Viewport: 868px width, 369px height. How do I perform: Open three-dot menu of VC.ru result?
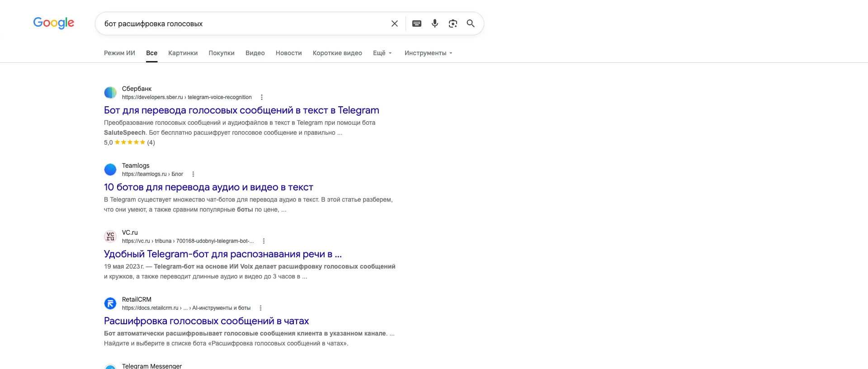pos(264,241)
